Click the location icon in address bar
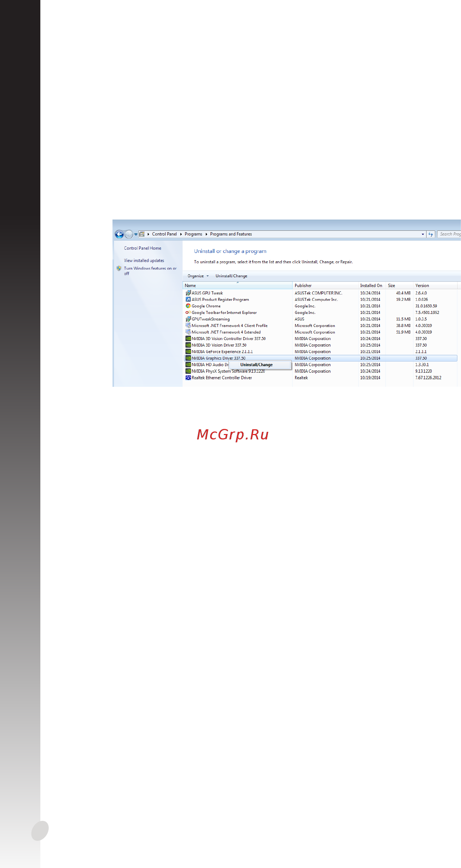This screenshot has height=868, width=461. coord(142,234)
